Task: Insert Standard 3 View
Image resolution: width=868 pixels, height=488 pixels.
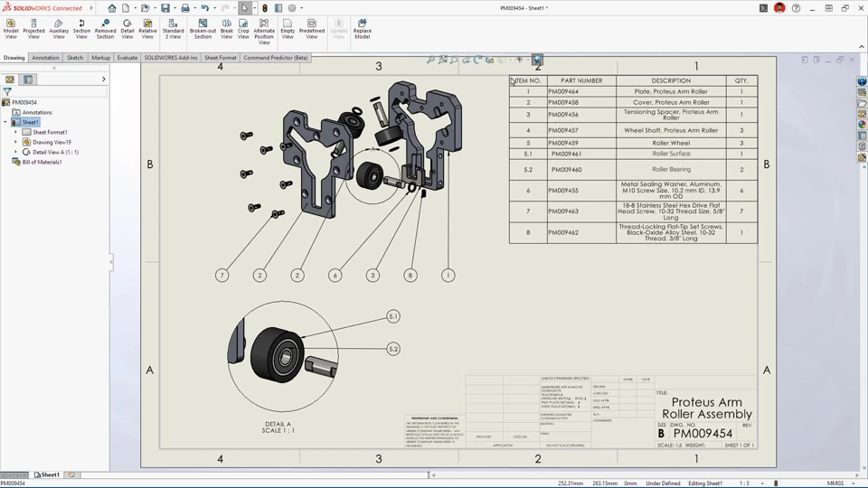Action: pyautogui.click(x=173, y=29)
